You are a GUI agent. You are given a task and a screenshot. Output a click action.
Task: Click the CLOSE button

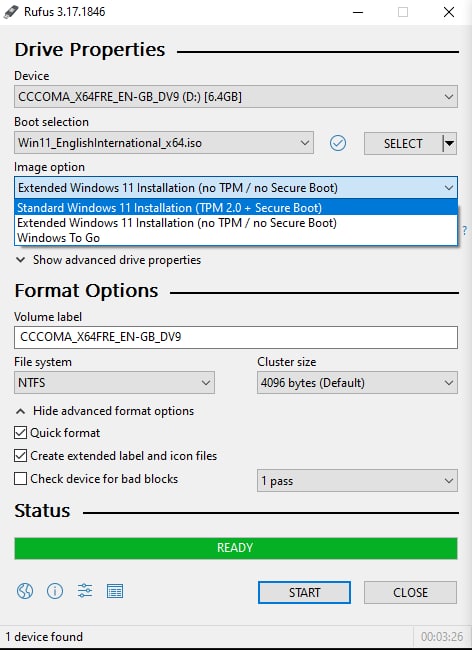[x=410, y=592]
